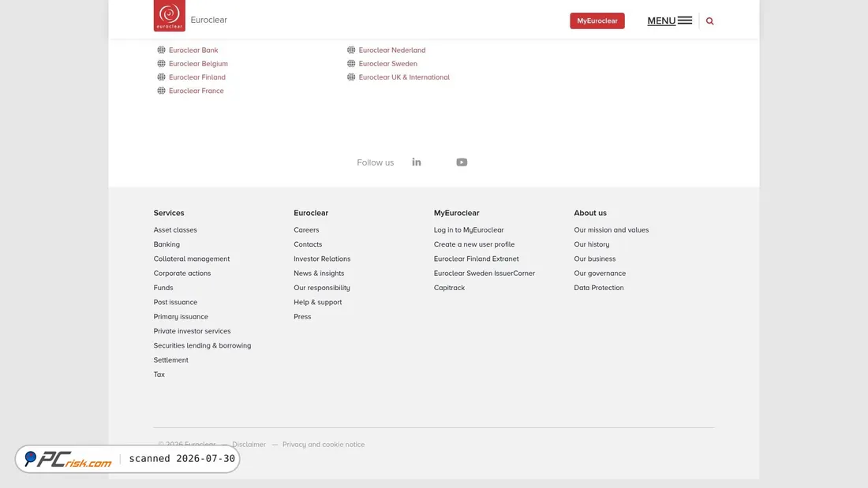Screen dimensions: 868x488
Task: Open Privacy and cookie notice link
Action: pos(324,445)
